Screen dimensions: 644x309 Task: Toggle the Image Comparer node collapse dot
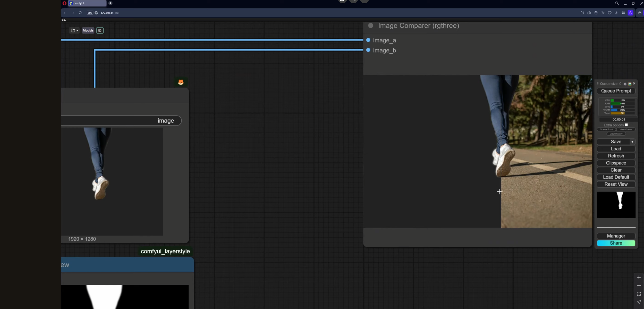point(371,26)
